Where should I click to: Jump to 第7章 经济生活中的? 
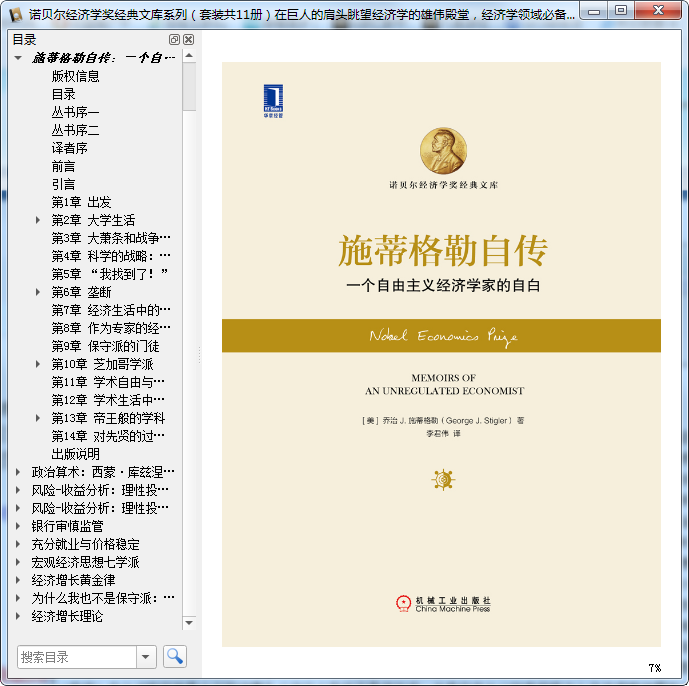point(111,310)
